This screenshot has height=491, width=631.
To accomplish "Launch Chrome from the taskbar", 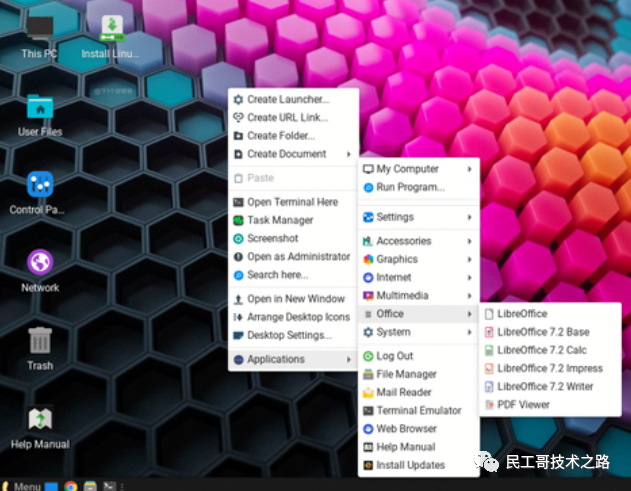I will pyautogui.click(x=71, y=486).
